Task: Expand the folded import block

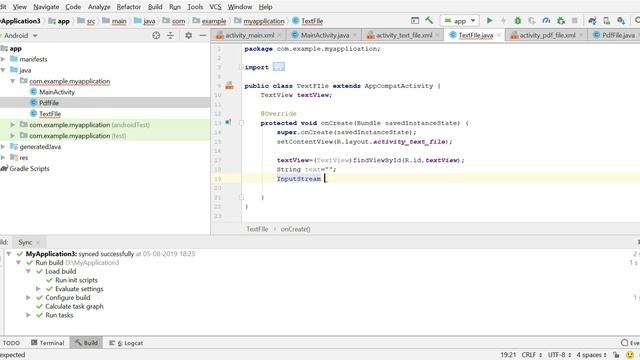Action: (279, 67)
